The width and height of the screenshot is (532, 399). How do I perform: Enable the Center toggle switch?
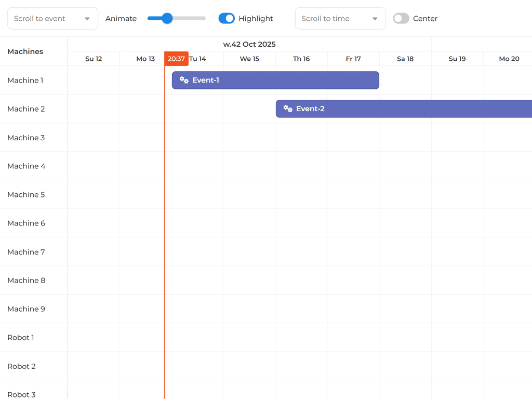401,19
